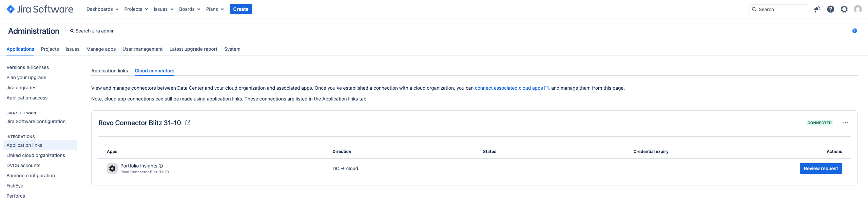
Task: Switch to the Application links subtab
Action: click(110, 71)
